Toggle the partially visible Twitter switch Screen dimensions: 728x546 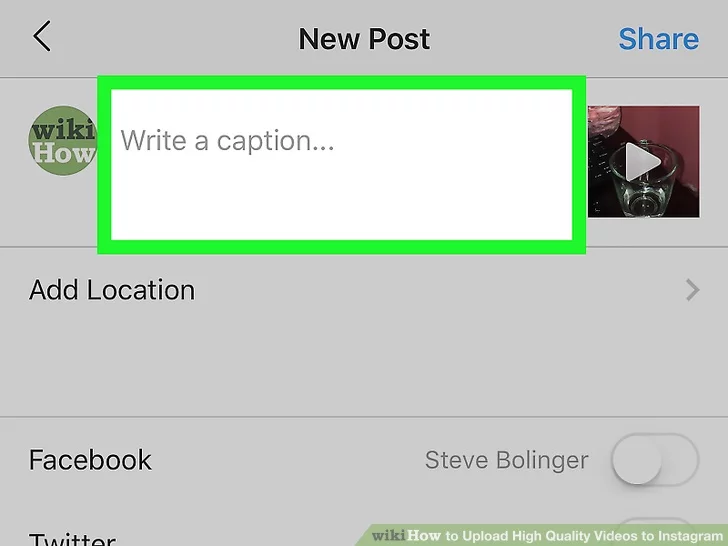click(x=655, y=532)
